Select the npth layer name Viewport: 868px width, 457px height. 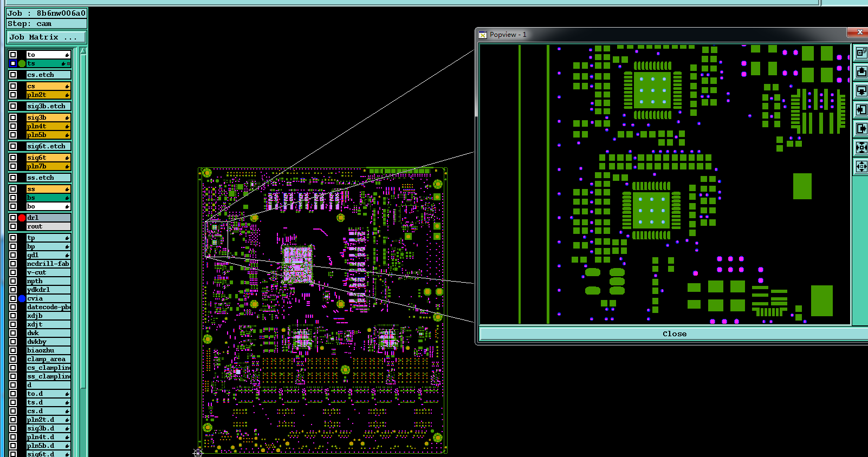tap(49, 281)
